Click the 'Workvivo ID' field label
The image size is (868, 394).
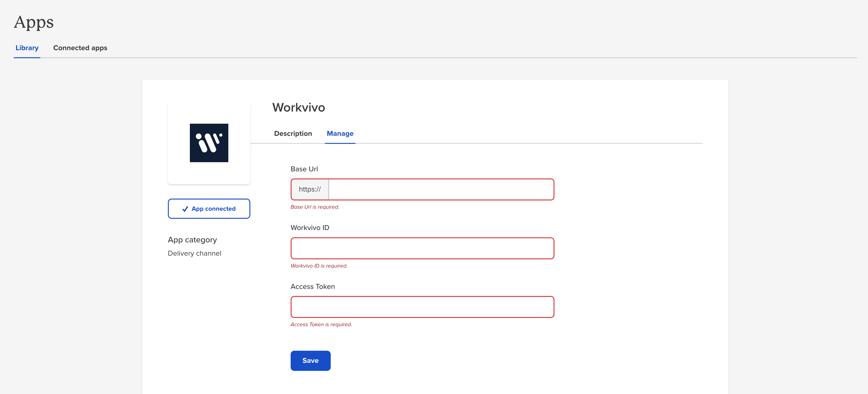[x=310, y=227]
